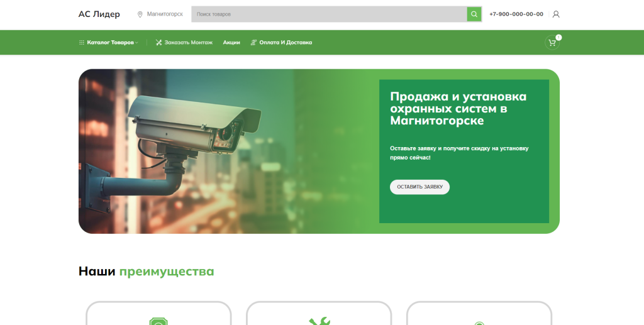Click the payment icon beside Оплата И Доставка
The height and width of the screenshot is (325, 644).
(253, 43)
